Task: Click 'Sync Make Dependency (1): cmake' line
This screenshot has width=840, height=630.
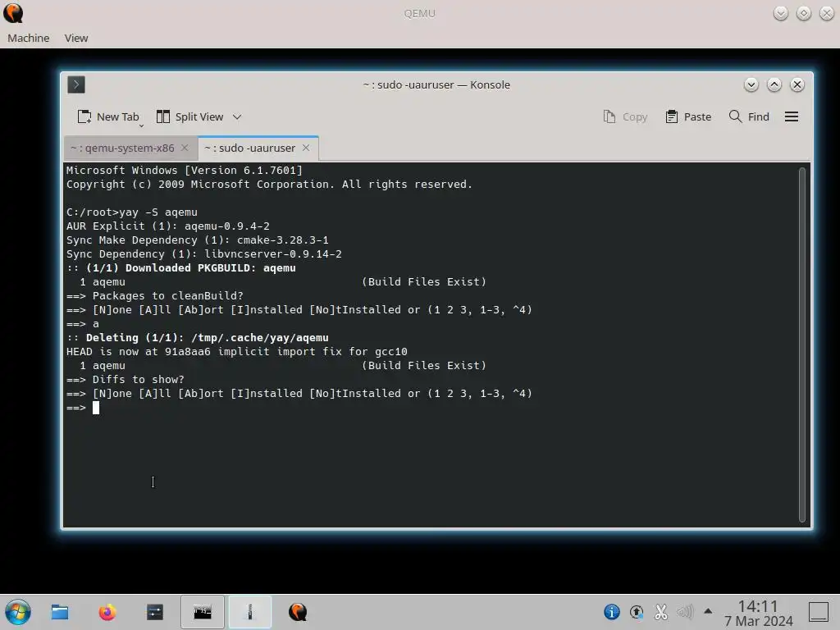Action: point(197,240)
